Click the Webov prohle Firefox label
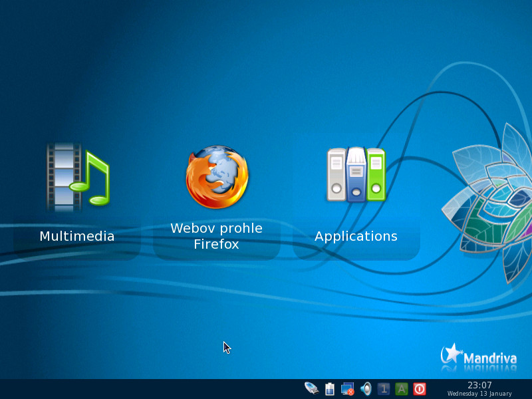Screen dimensions: 532x399 [217, 236]
